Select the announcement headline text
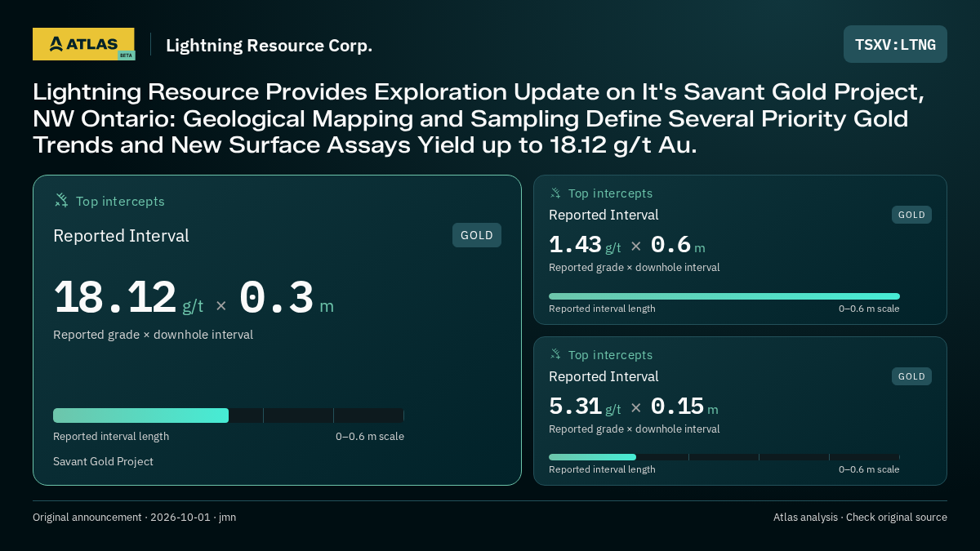 coord(479,119)
